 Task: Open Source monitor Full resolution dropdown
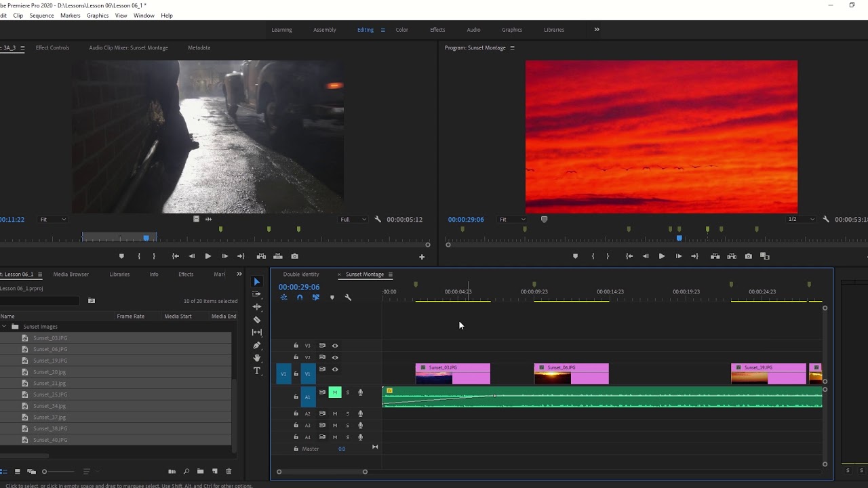point(353,220)
